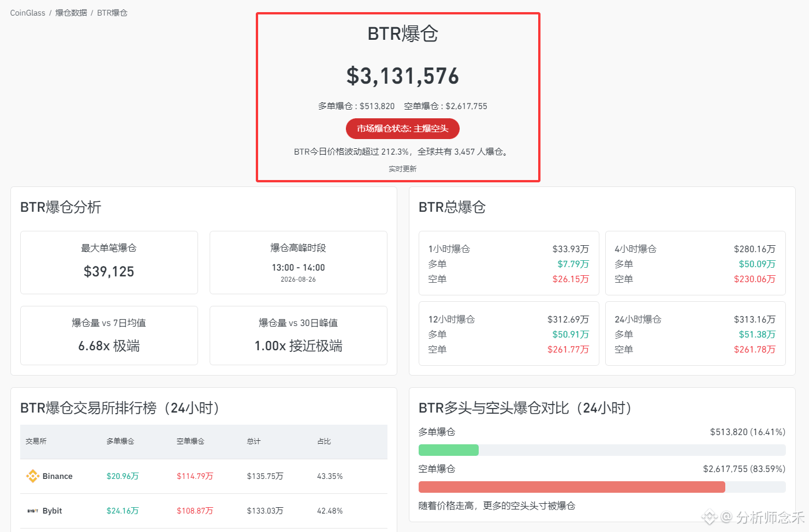Select Binance short liquidation $114.79万
Screen dimensions: 809x532
coord(195,476)
